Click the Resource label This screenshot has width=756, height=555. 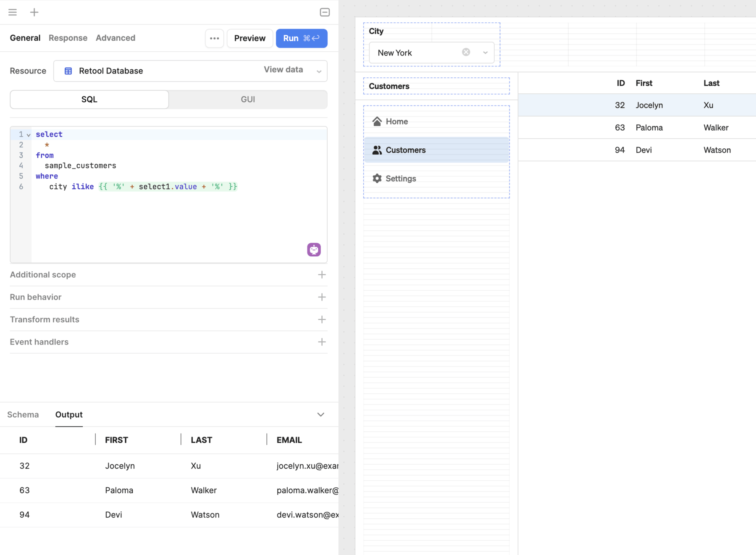28,71
